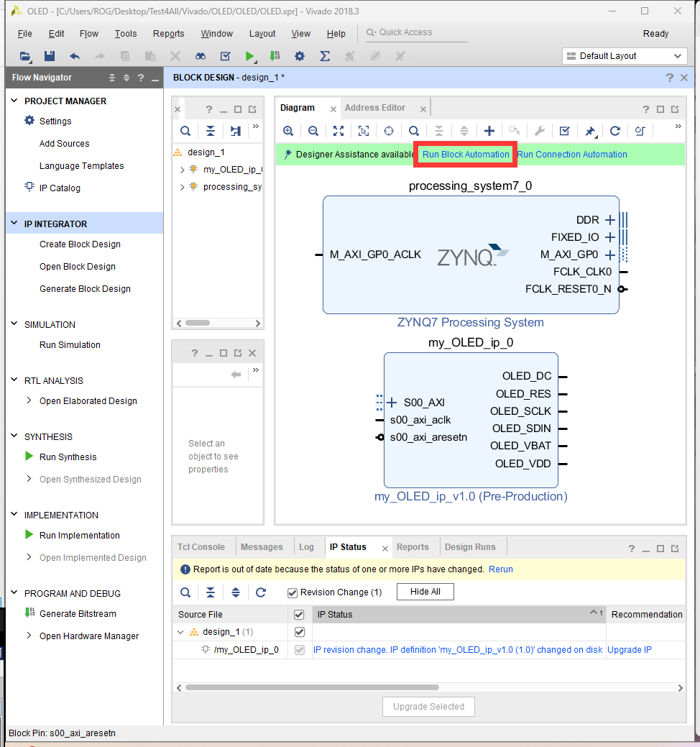
Task: Zoom out on the block diagram
Action: point(313,131)
